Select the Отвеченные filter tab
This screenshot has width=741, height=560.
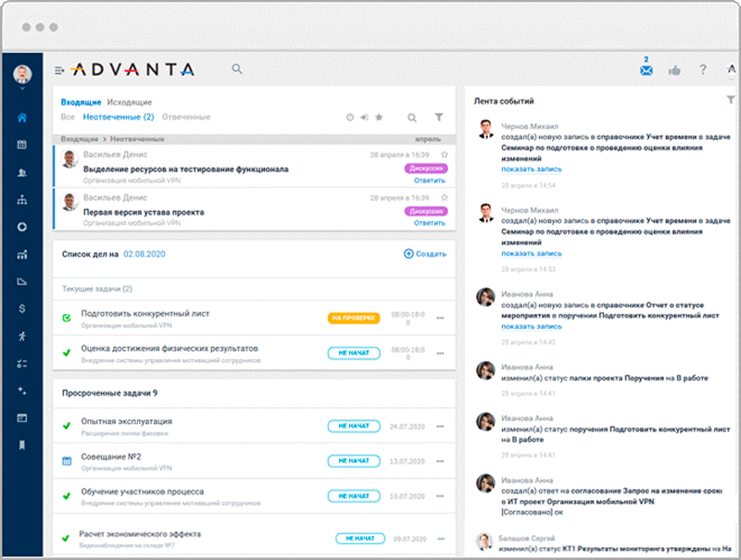pyautogui.click(x=185, y=118)
